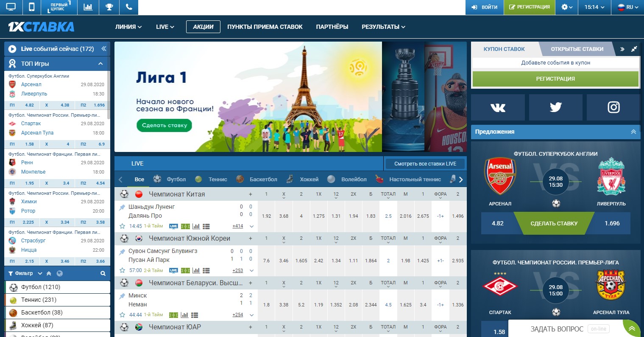Expand the Фильтр dropdown chevron
This screenshot has height=337, width=644.
point(40,274)
